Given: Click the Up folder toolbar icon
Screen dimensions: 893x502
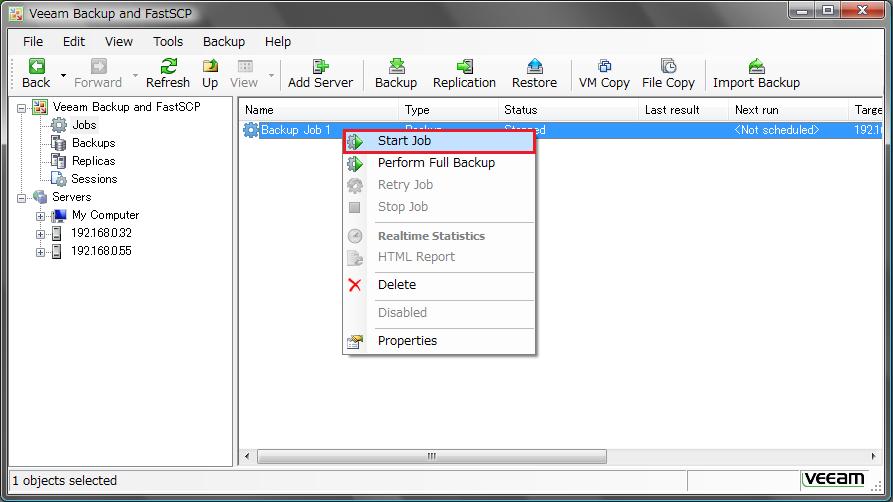Looking at the screenshot, I should pos(210,66).
